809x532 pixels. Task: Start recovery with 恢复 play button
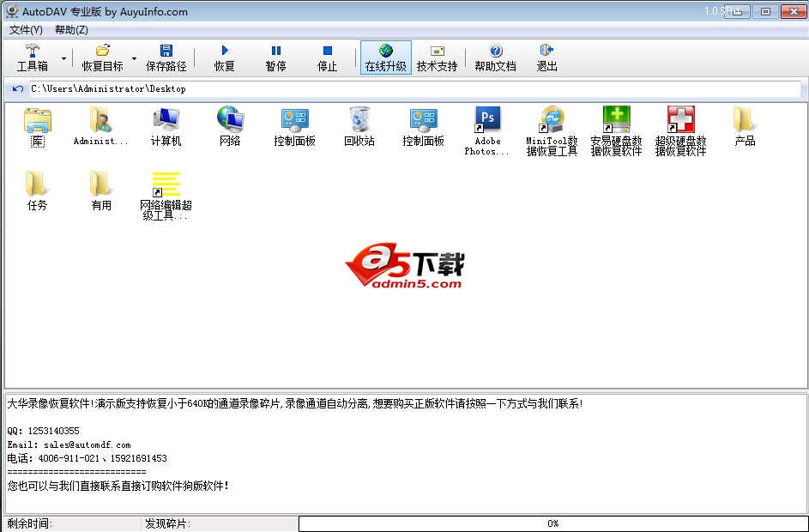[225, 57]
